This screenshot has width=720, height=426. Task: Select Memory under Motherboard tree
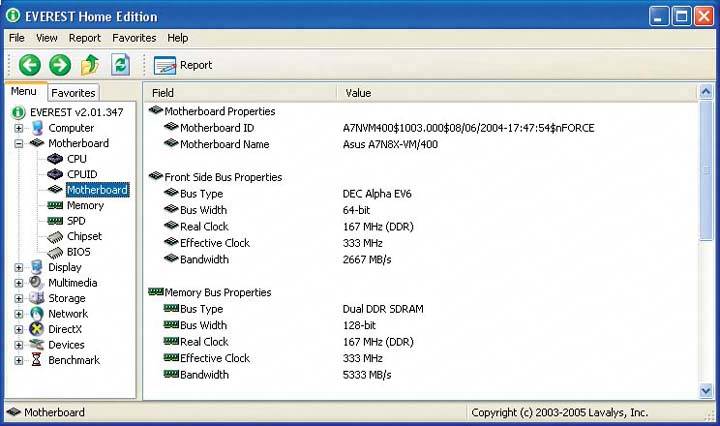(85, 205)
